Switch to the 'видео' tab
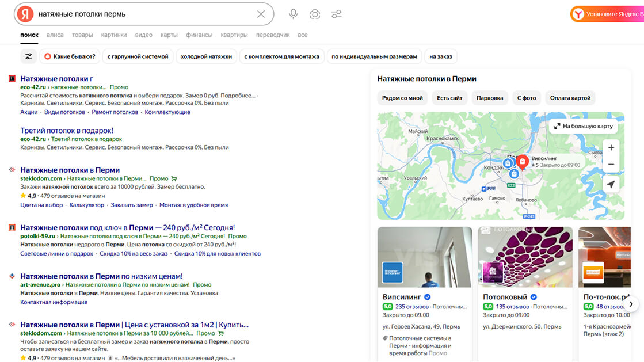This screenshot has height=362, width=644. coord(143,35)
